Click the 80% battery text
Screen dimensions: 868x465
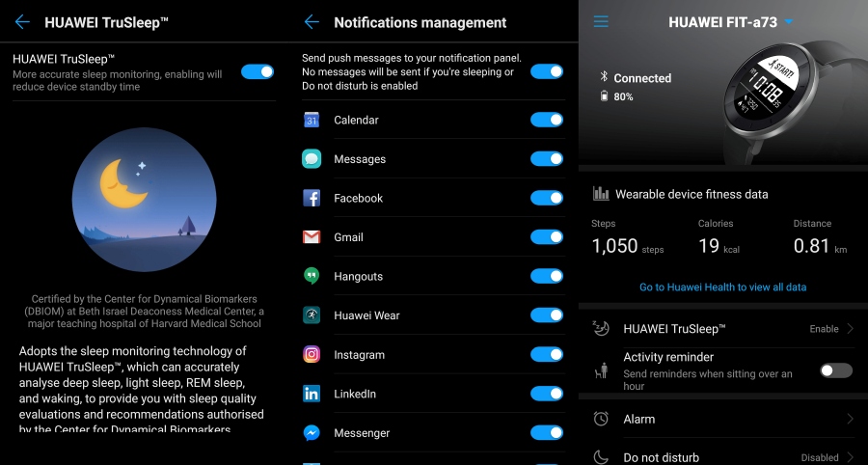coord(623,96)
